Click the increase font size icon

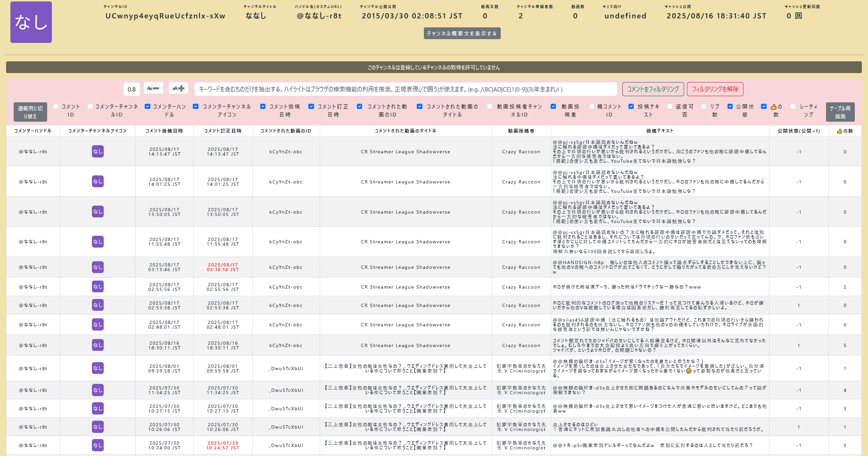[178, 89]
